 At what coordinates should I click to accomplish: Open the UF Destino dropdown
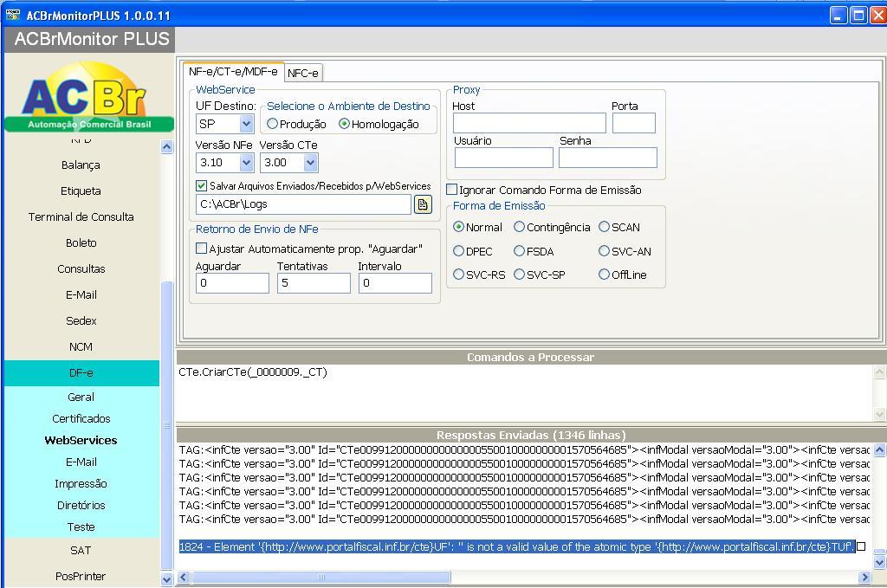point(246,124)
